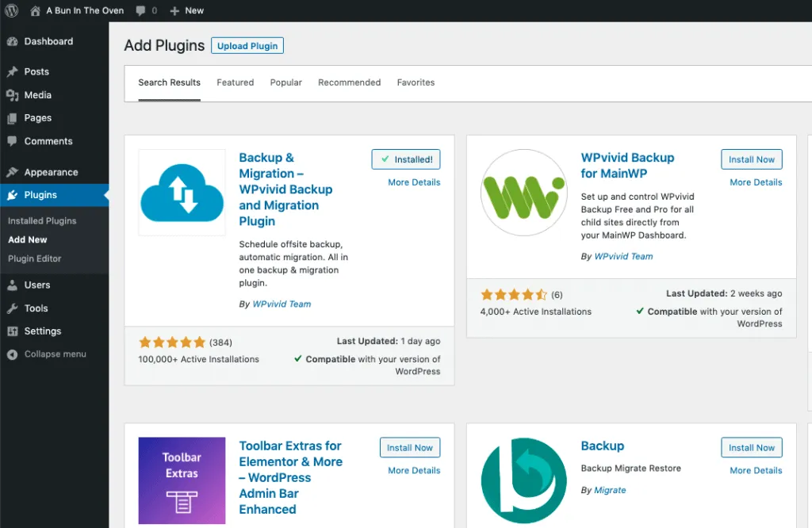The height and width of the screenshot is (528, 812).
Task: Click the Upload Plugin button
Action: coord(247,45)
